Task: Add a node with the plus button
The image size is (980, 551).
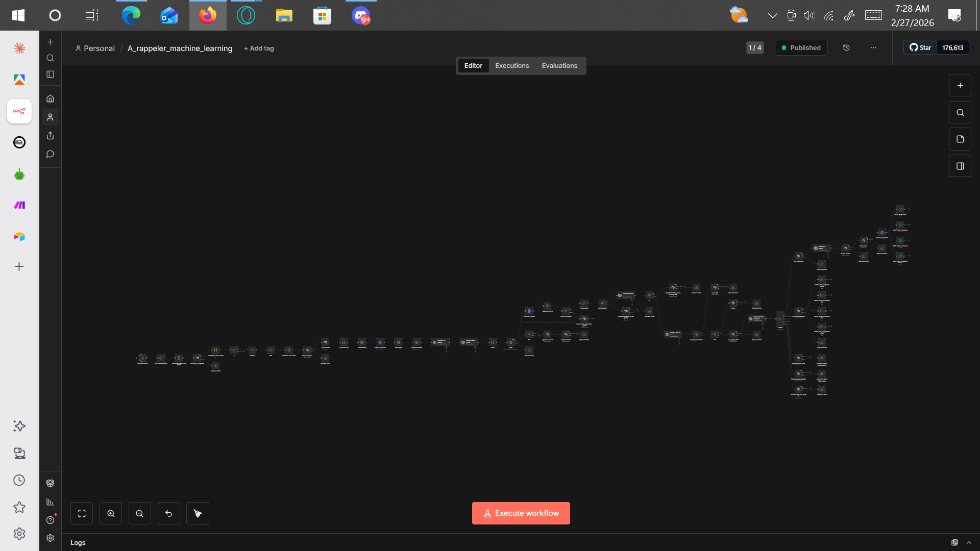Action: (x=960, y=86)
